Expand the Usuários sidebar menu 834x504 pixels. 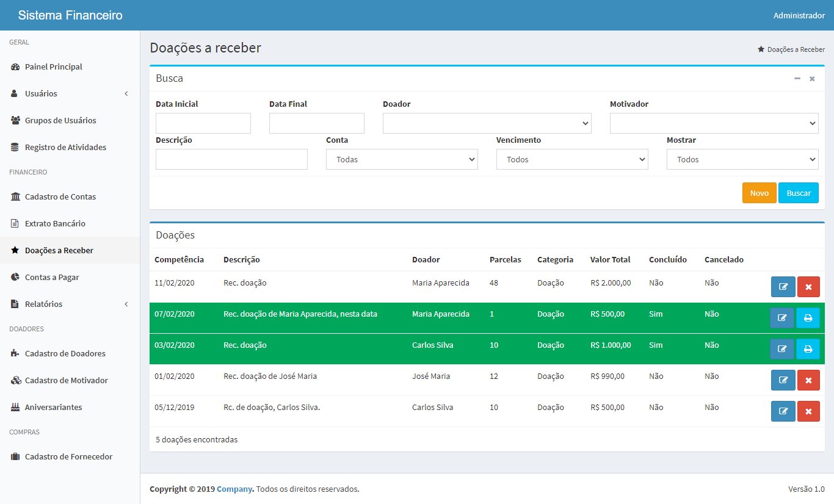[x=70, y=94]
